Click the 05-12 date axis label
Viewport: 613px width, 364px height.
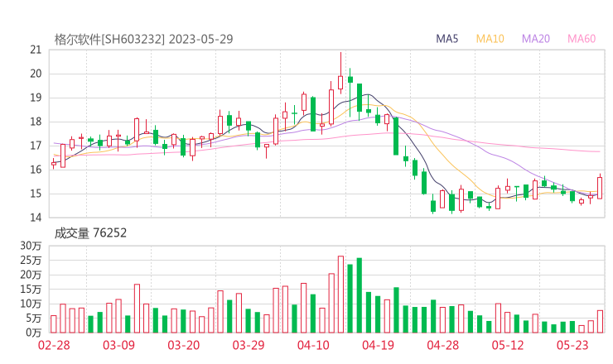(508, 345)
